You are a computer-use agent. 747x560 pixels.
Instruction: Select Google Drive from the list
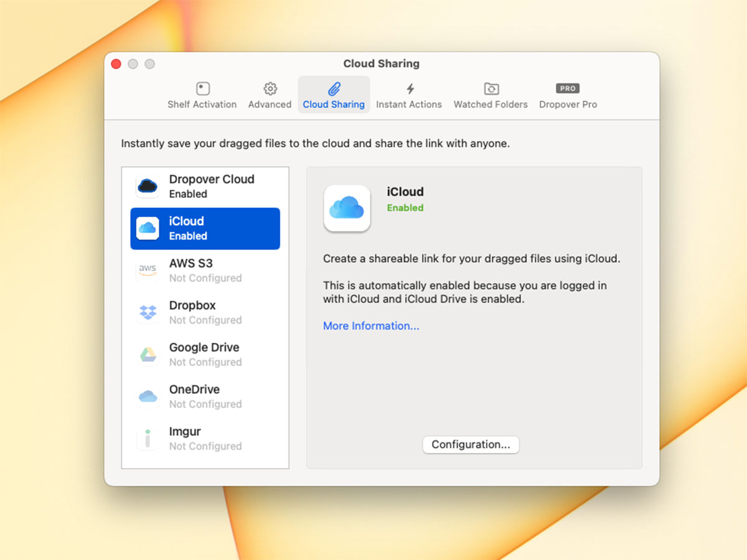205,354
